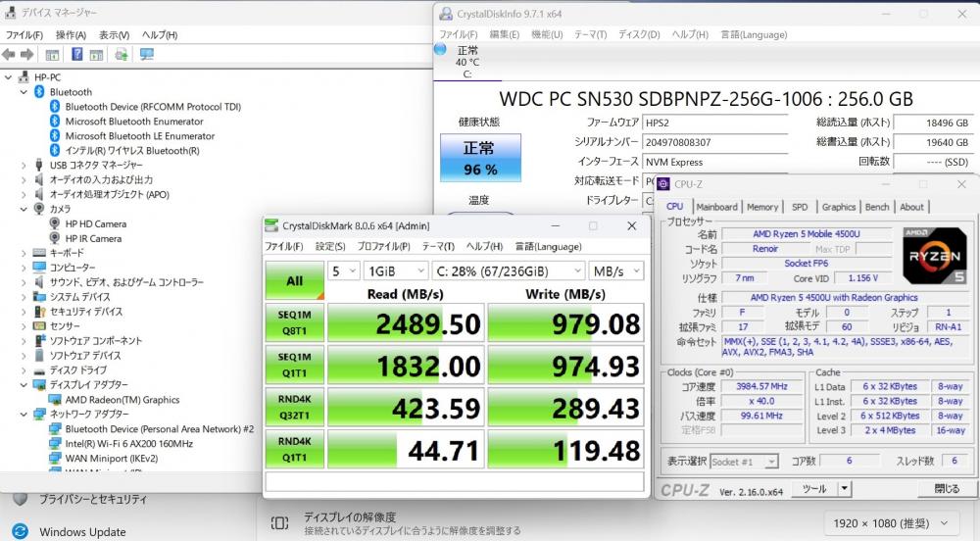Screen dimensions: 980x541
Task: Run the SEQ1M Q8T1 test
Action: [x=294, y=323]
